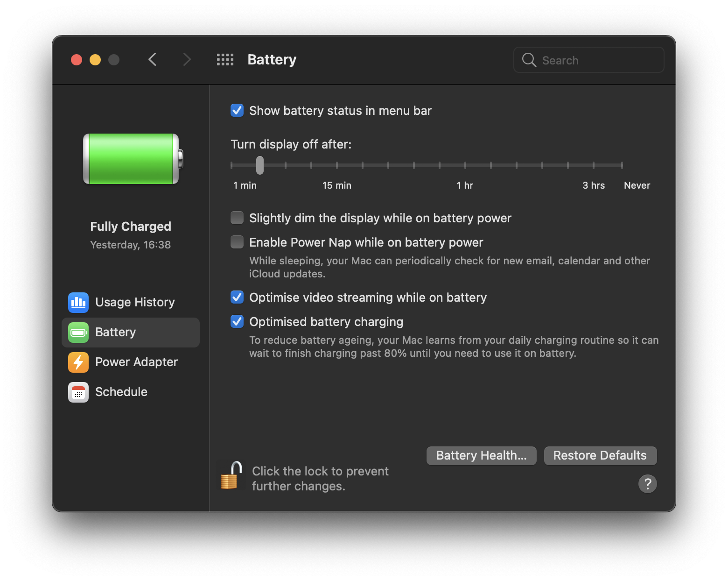Image resolution: width=728 pixels, height=581 pixels.
Task: Click the '3 hrs' slider label
Action: click(x=594, y=185)
